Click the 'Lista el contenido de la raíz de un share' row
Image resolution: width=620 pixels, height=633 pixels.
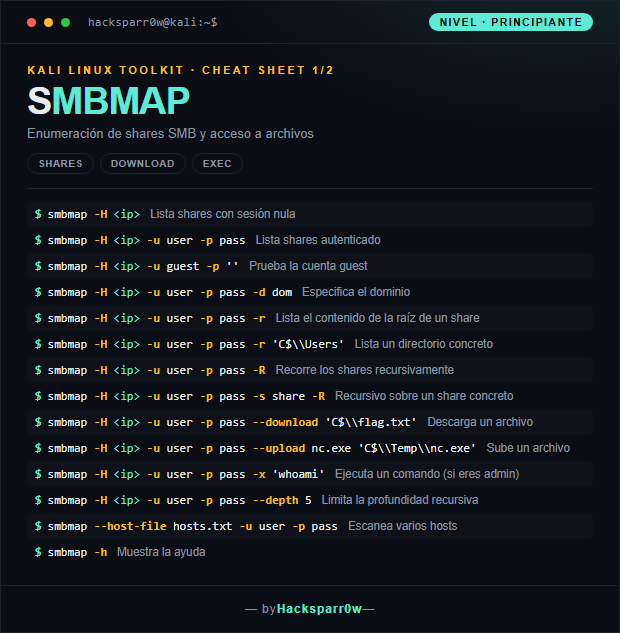[310, 318]
